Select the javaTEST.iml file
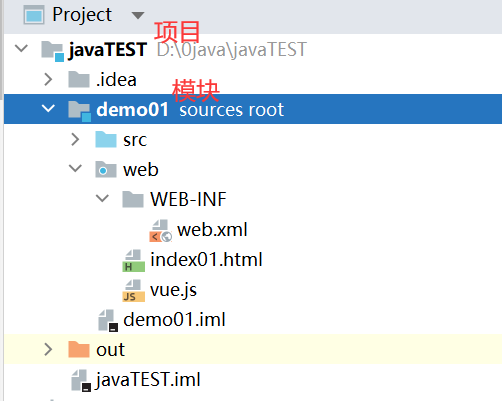The width and height of the screenshot is (502, 401). 136,380
